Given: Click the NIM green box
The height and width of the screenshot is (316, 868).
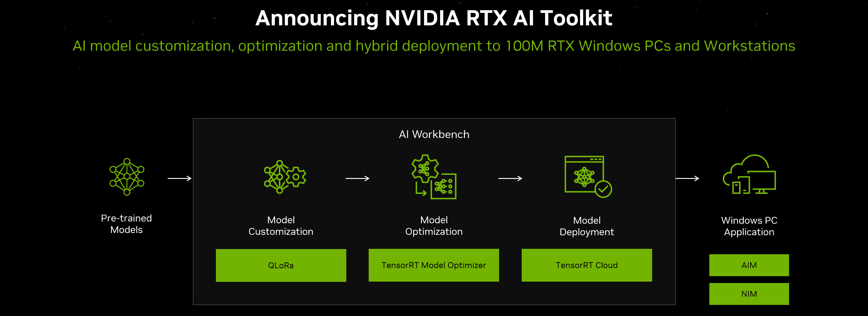Looking at the screenshot, I should (749, 294).
